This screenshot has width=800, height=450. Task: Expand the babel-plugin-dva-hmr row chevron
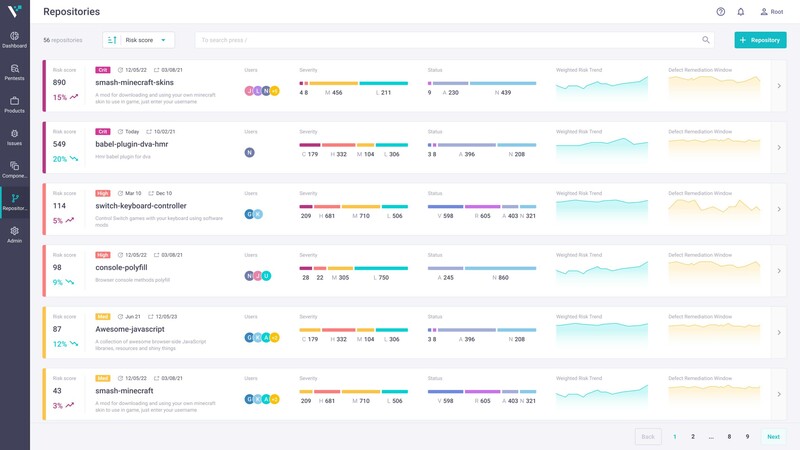(x=779, y=148)
